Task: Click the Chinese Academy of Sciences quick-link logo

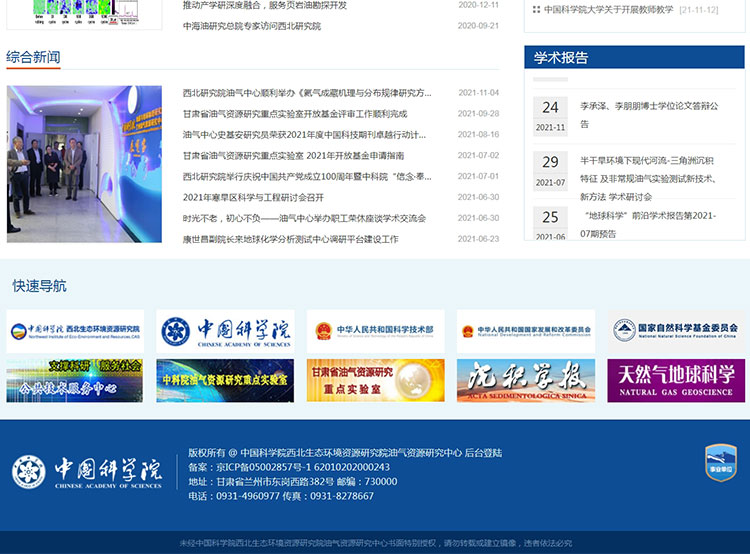Action: [225, 329]
